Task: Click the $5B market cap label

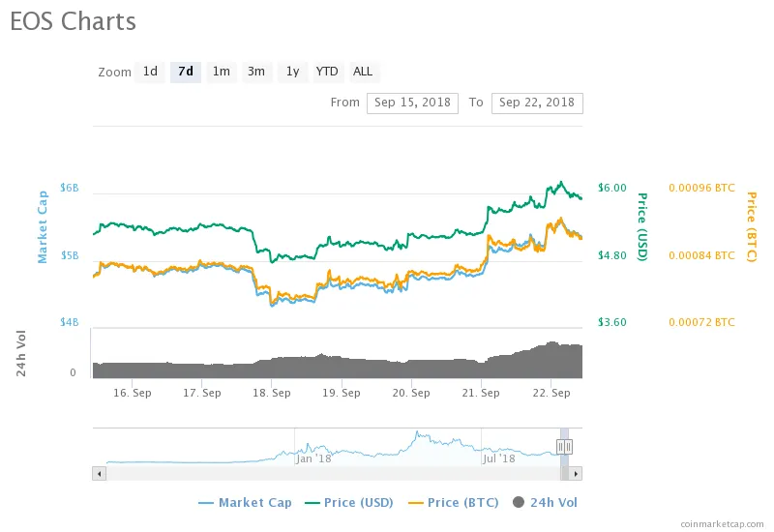Action: [69, 255]
